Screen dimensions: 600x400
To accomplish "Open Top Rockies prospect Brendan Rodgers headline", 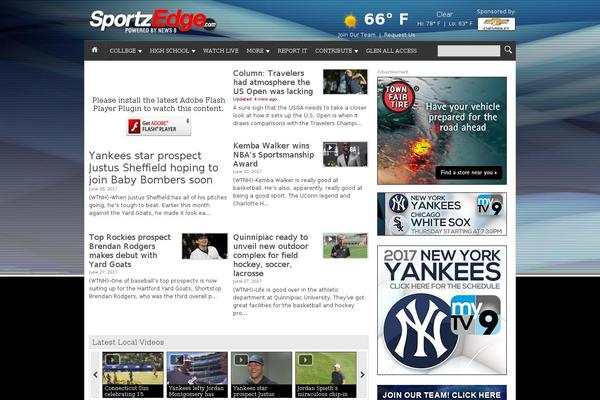I will click(x=130, y=251).
